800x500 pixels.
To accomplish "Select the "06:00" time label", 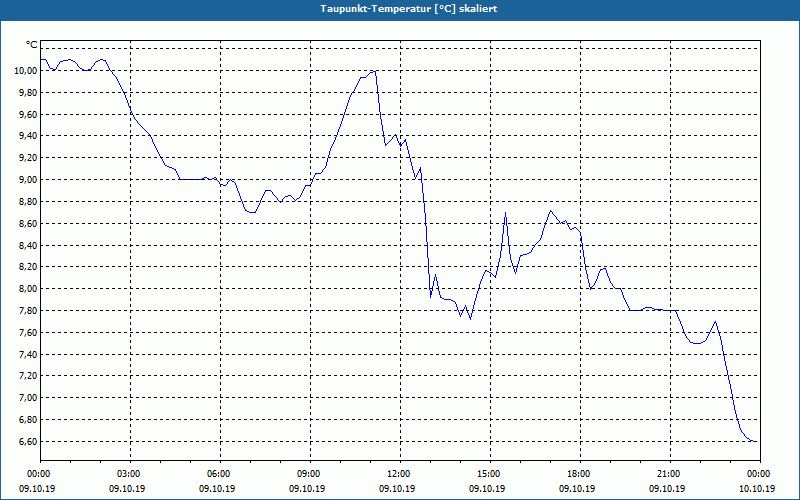I will coord(220,474).
